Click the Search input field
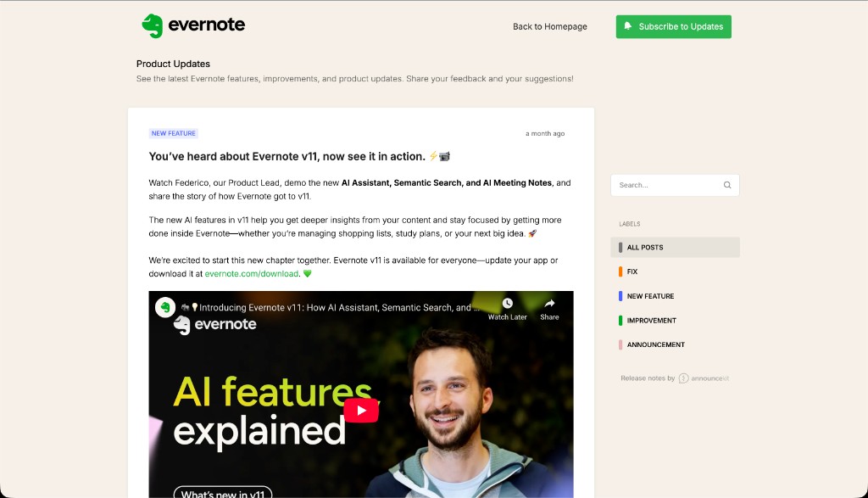This screenshot has width=868, height=498. click(661, 185)
